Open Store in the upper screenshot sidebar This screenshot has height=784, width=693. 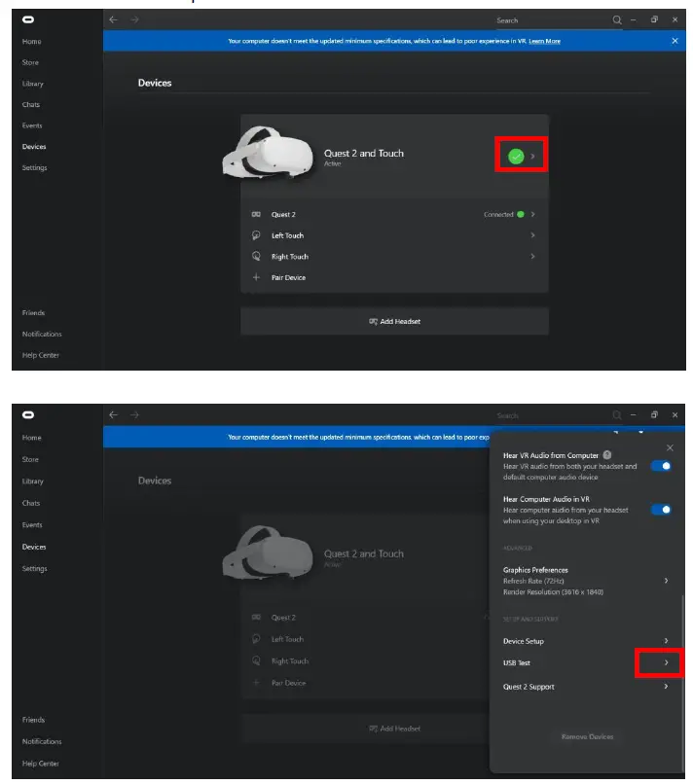[x=30, y=62]
